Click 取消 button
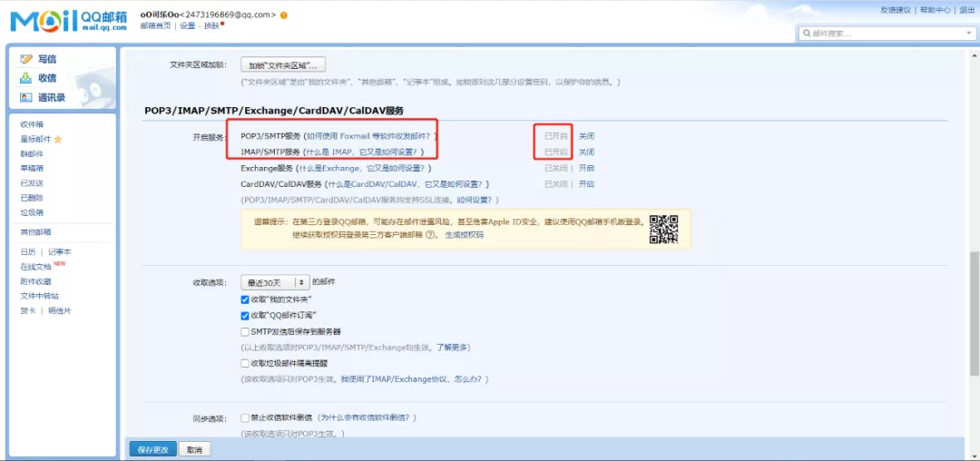Screen dimensions: 980x461 (194, 449)
